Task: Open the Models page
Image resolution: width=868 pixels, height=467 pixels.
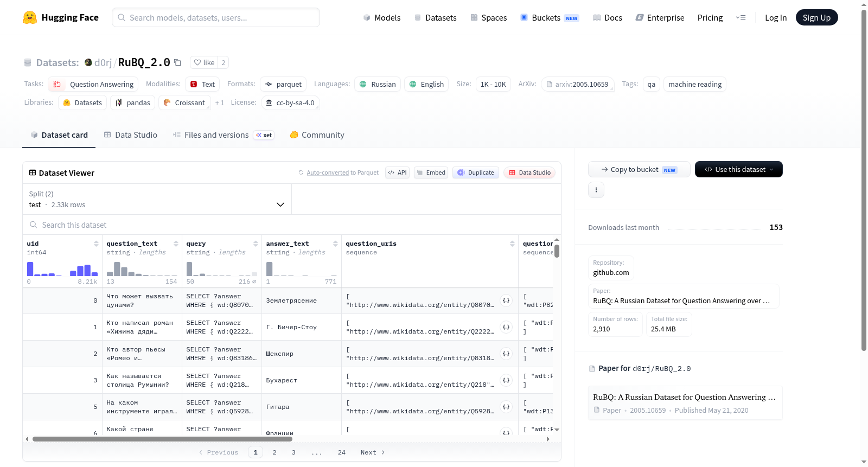Action: (382, 17)
